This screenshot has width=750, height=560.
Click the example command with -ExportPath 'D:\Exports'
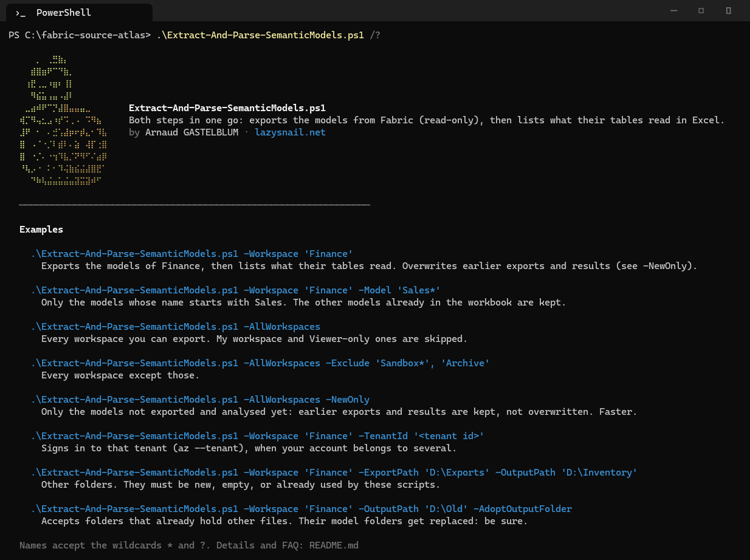tap(334, 473)
